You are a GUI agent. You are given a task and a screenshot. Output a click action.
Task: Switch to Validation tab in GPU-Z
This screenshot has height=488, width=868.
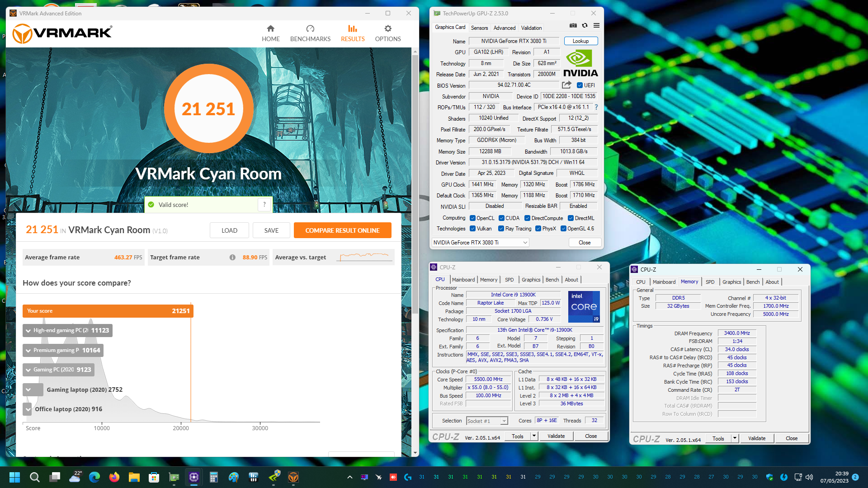531,28
